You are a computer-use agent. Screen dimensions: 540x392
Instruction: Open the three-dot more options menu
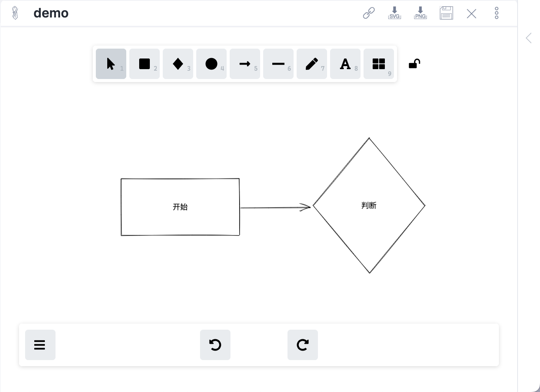(x=497, y=13)
